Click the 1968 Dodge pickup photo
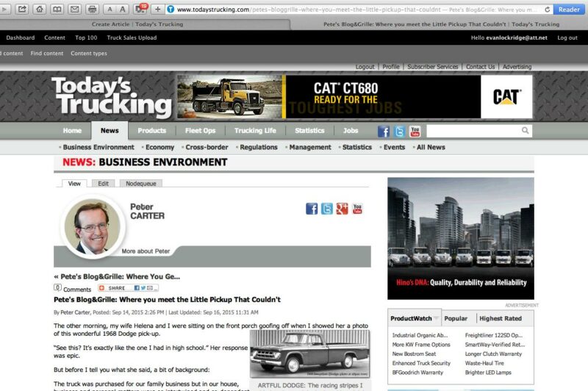 tap(309, 354)
